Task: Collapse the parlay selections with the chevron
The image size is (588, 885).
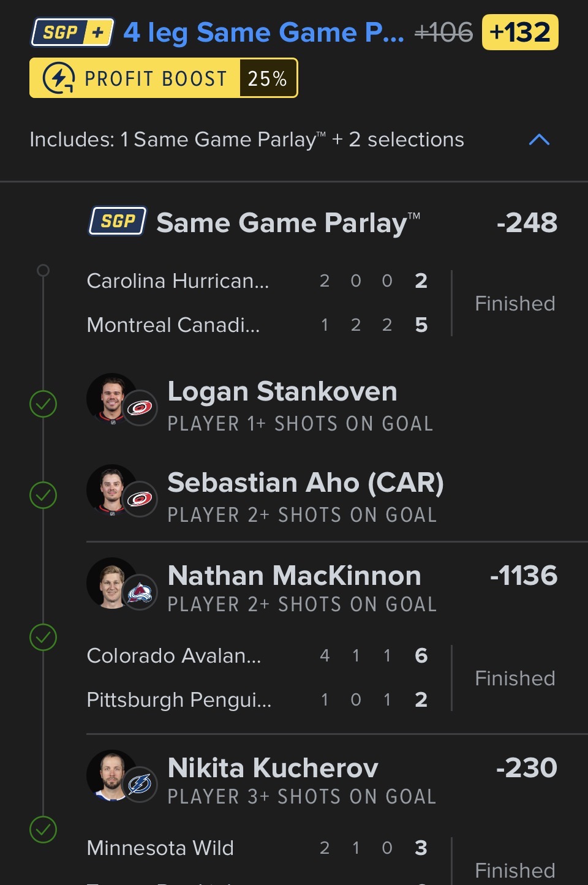Action: [539, 140]
